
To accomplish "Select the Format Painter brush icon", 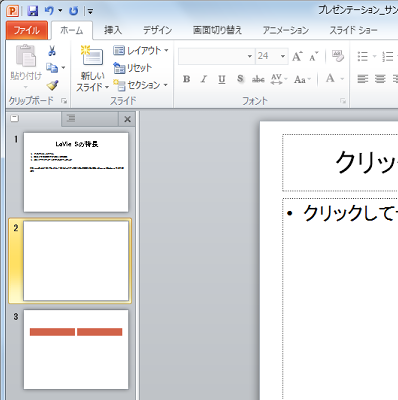I will [52, 85].
